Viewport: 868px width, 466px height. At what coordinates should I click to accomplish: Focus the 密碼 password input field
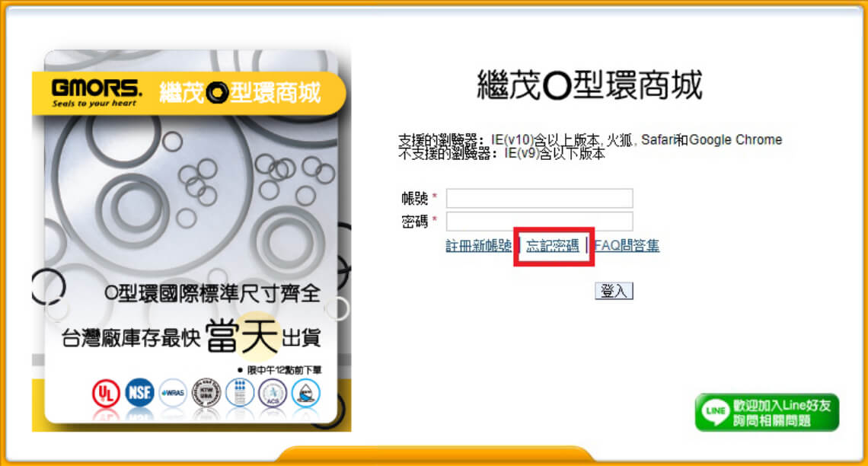click(540, 222)
